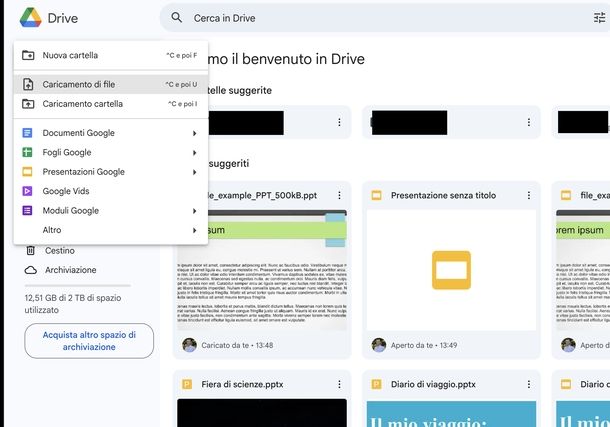Click the Google Vids purple icon
Image resolution: width=610 pixels, height=427 pixels.
(27, 191)
